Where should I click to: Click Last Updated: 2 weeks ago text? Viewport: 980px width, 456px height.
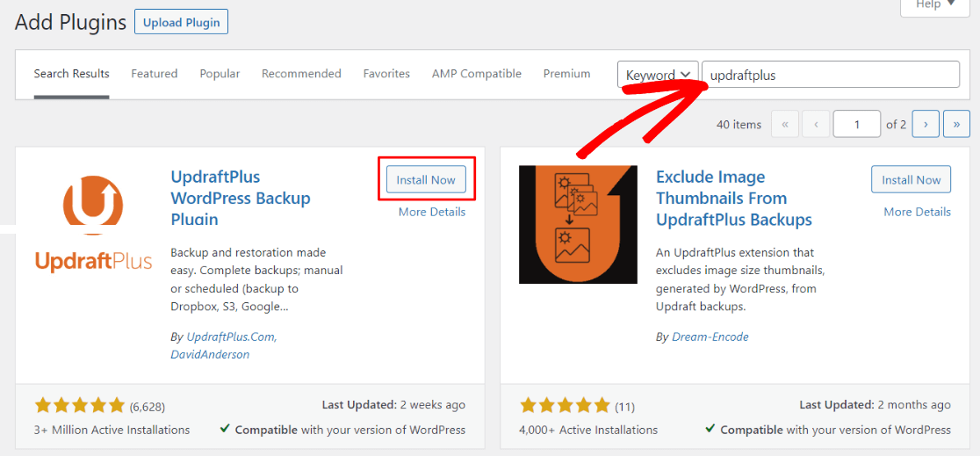pos(393,405)
